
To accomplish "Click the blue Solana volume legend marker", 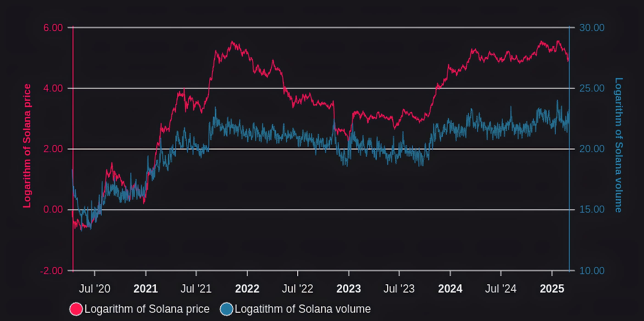I will [227, 309].
